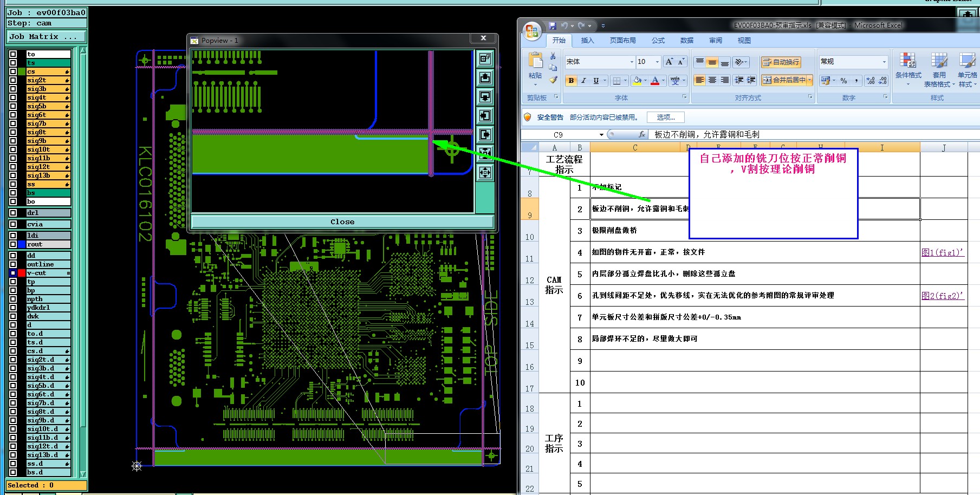The width and height of the screenshot is (980, 495).
Task: Apply percent style number format
Action: 843,81
